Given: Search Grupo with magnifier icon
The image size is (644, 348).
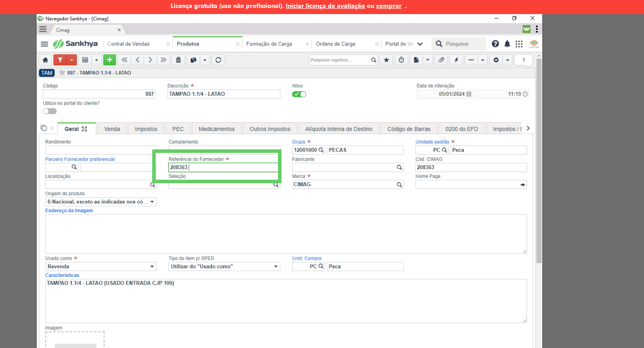Looking at the screenshot, I should pos(321,150).
